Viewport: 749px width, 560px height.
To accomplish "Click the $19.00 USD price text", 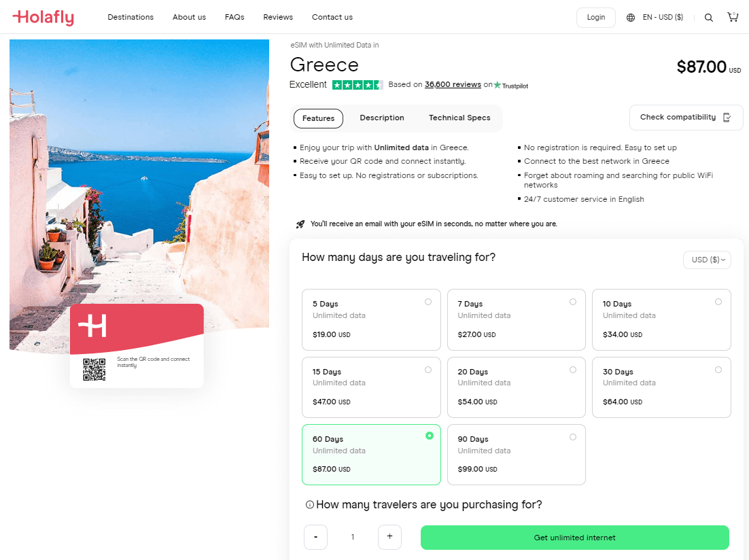I will [332, 334].
